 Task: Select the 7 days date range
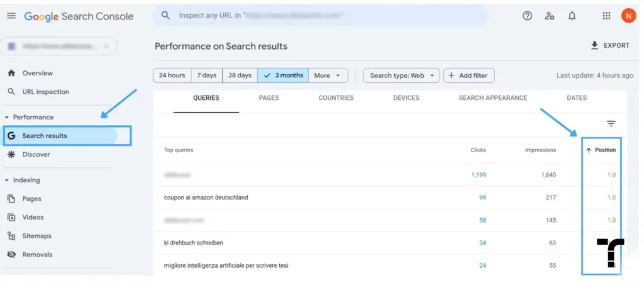click(206, 75)
